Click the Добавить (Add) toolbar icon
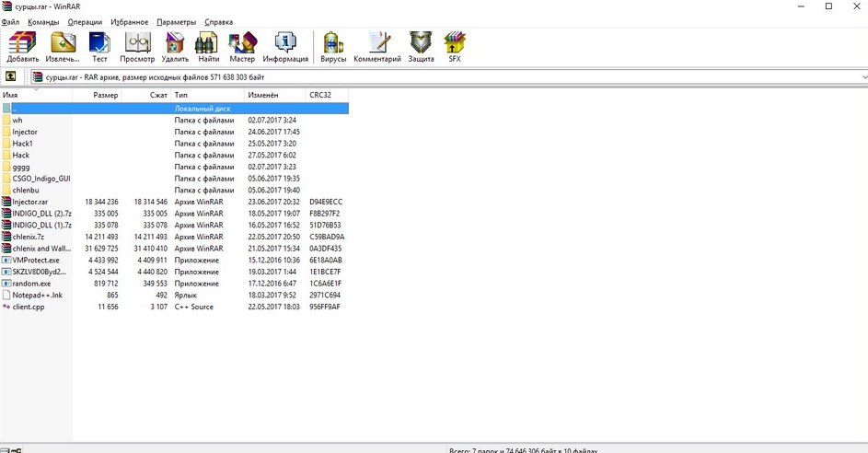Image resolution: width=868 pixels, height=453 pixels. click(x=23, y=47)
